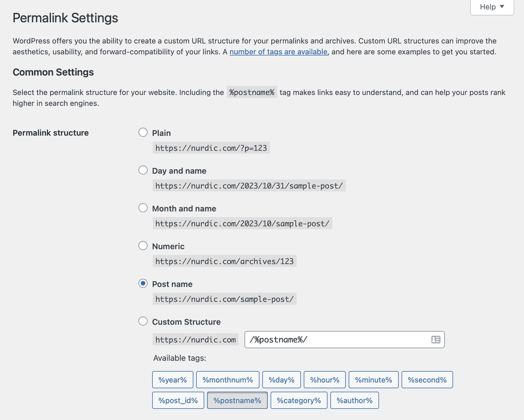The image size is (524, 420).
Task: Select the Post name structure
Action: 143,283
